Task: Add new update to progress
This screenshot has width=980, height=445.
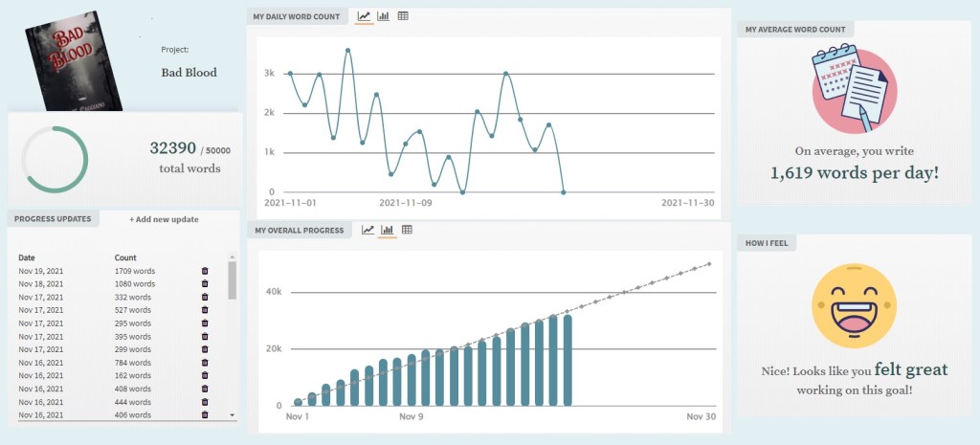Action: 165,219
